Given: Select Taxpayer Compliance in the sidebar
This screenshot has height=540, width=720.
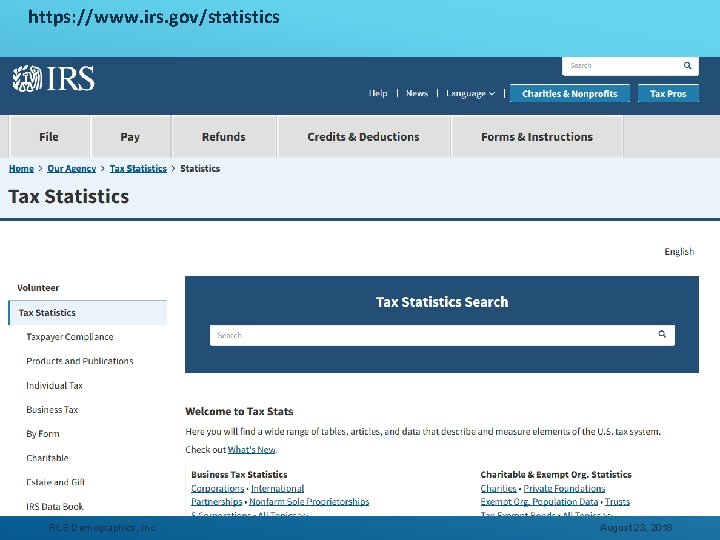Looking at the screenshot, I should [x=70, y=337].
